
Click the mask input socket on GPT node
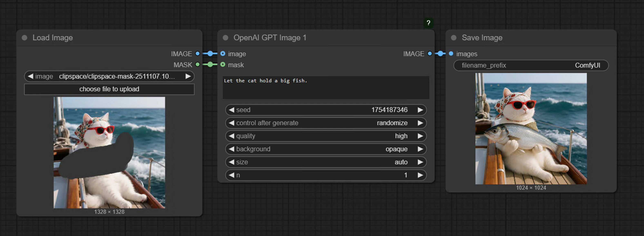point(223,65)
